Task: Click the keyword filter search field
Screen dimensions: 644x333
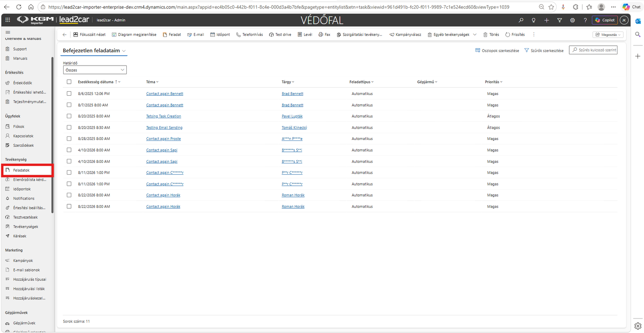Action: [x=593, y=50]
